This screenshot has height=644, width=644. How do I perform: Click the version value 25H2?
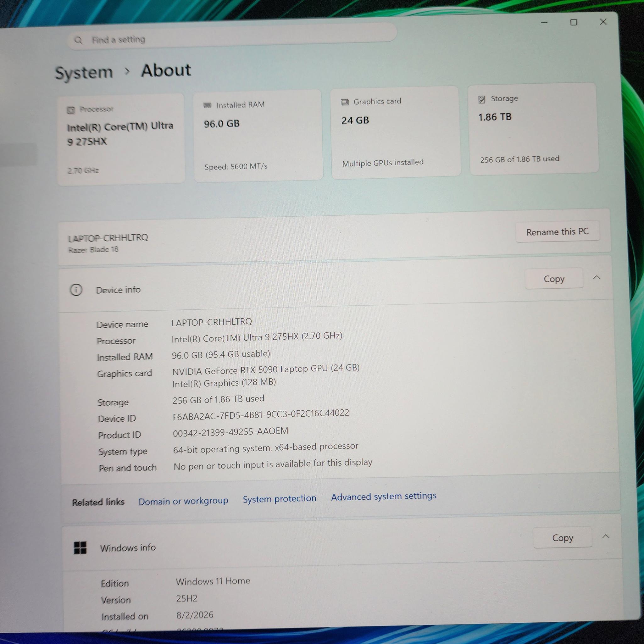pos(187,598)
